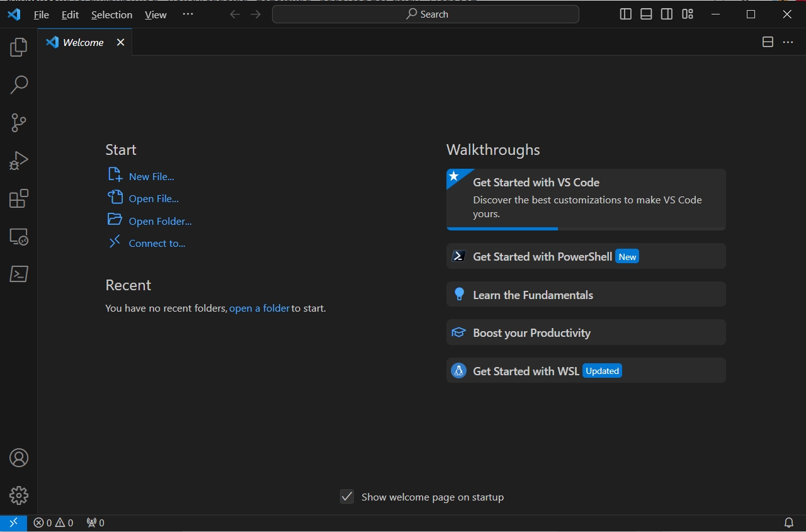Open the File menu
The width and height of the screenshot is (806, 532).
41,14
